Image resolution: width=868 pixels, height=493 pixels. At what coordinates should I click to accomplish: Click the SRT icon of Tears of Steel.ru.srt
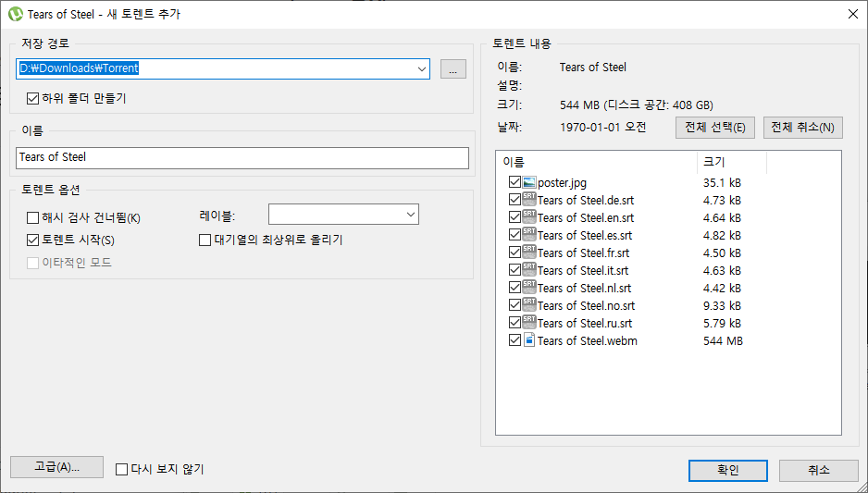coord(529,323)
